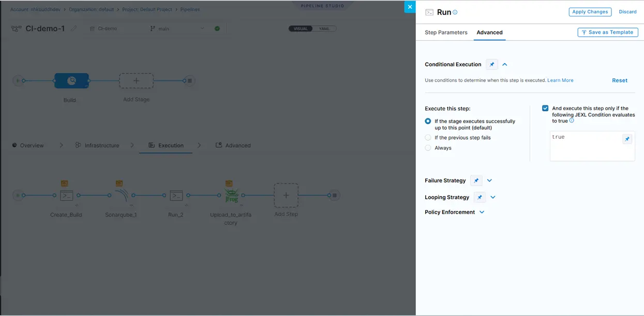Screen dimensions: 644x316
Task: Select 'If the stage executes successfully' option
Action: tap(428, 121)
